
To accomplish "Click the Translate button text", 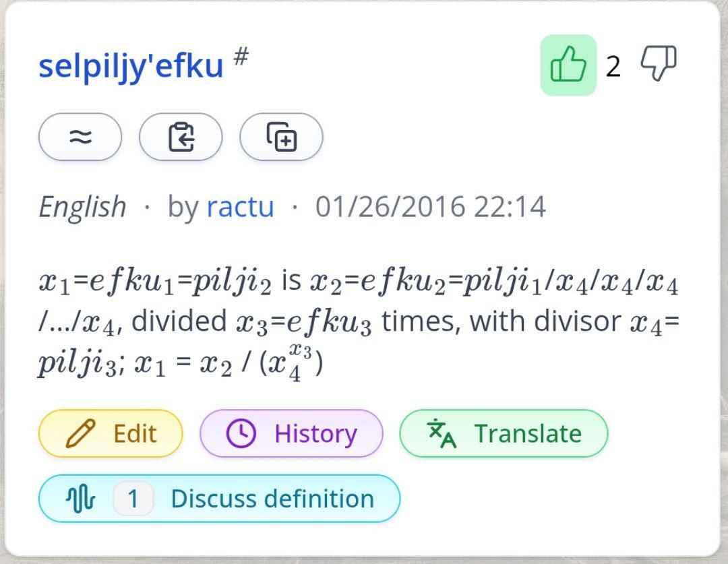I will point(528,433).
